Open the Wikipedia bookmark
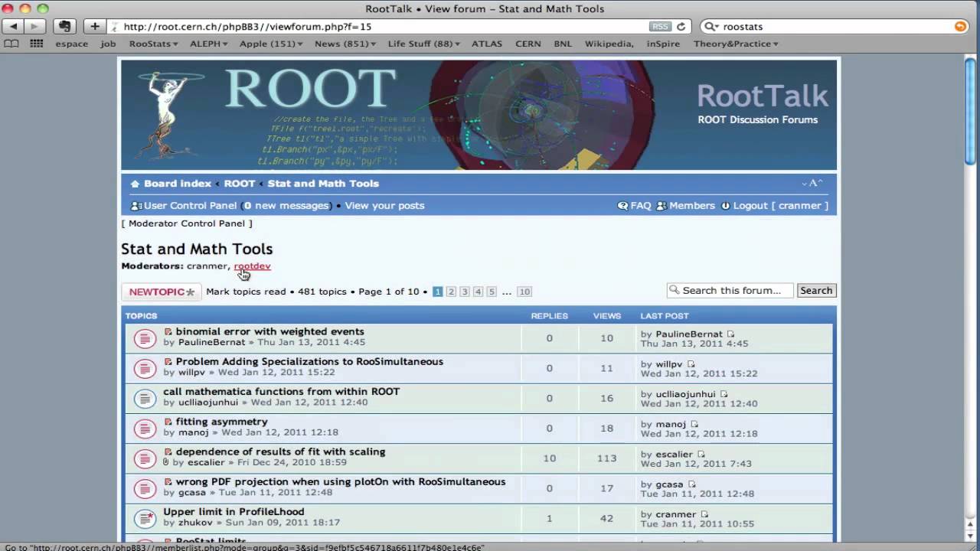The width and height of the screenshot is (980, 551). [609, 44]
